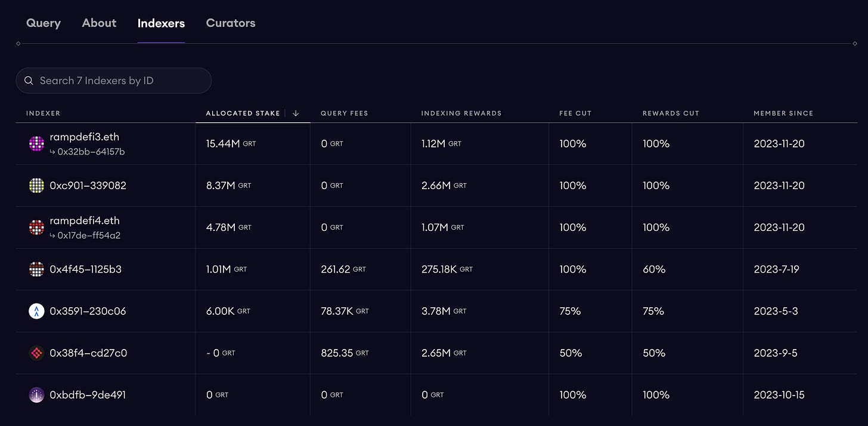Click the rampdefi3.eth indexer avatar icon

pyautogui.click(x=36, y=144)
